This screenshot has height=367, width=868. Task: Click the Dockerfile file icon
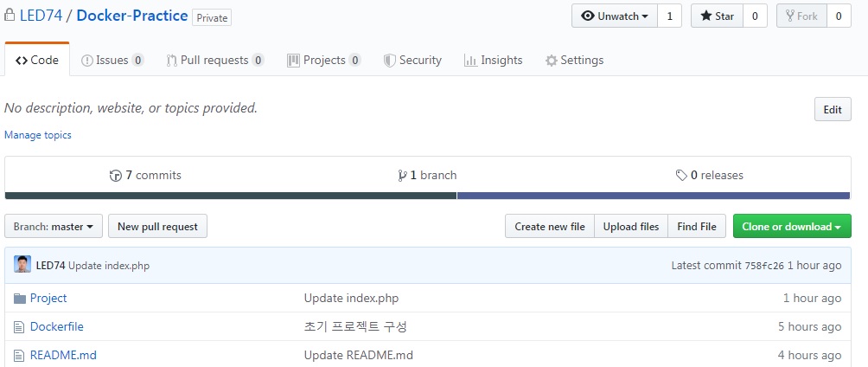tap(19, 327)
